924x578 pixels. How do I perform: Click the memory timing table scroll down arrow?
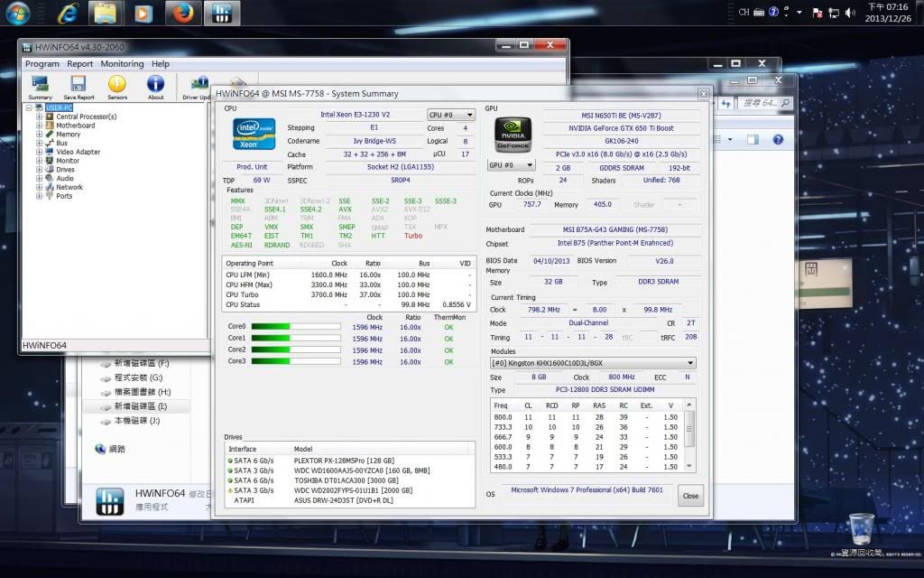point(689,467)
